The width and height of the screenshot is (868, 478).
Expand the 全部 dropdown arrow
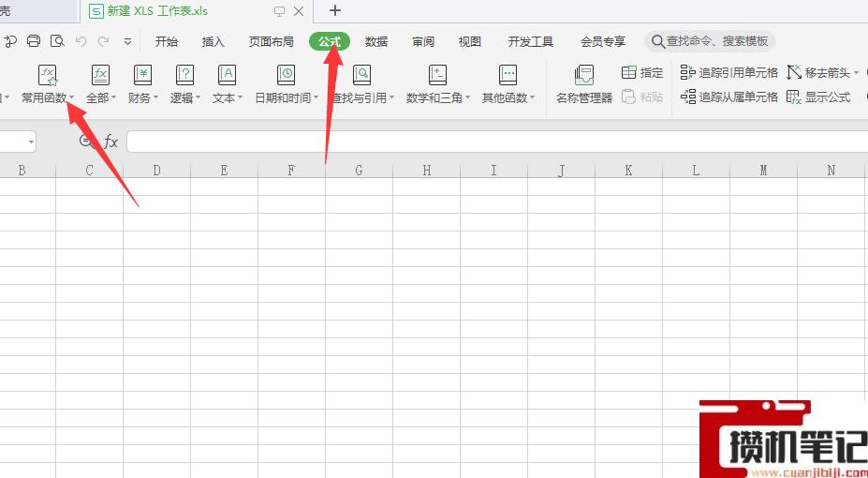point(113,98)
